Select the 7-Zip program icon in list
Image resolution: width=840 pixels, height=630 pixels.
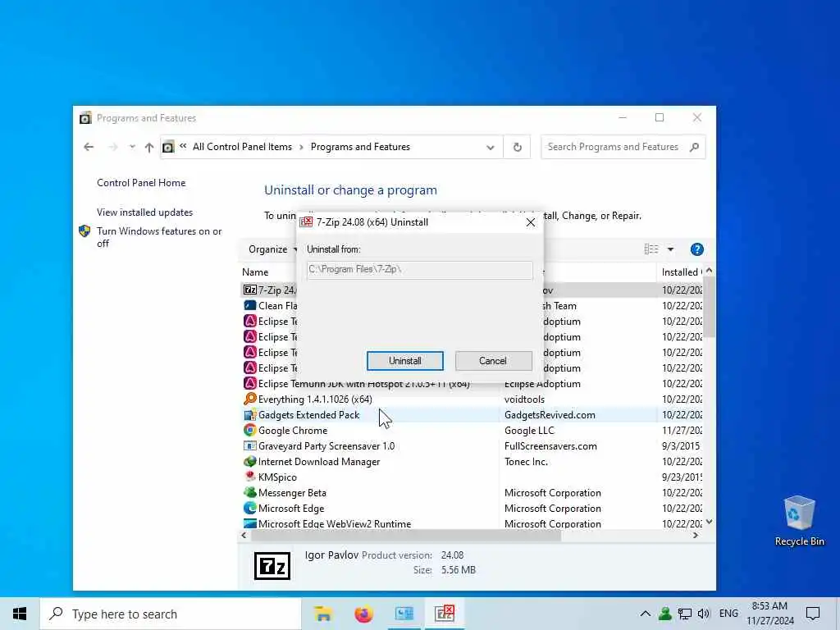(249, 290)
